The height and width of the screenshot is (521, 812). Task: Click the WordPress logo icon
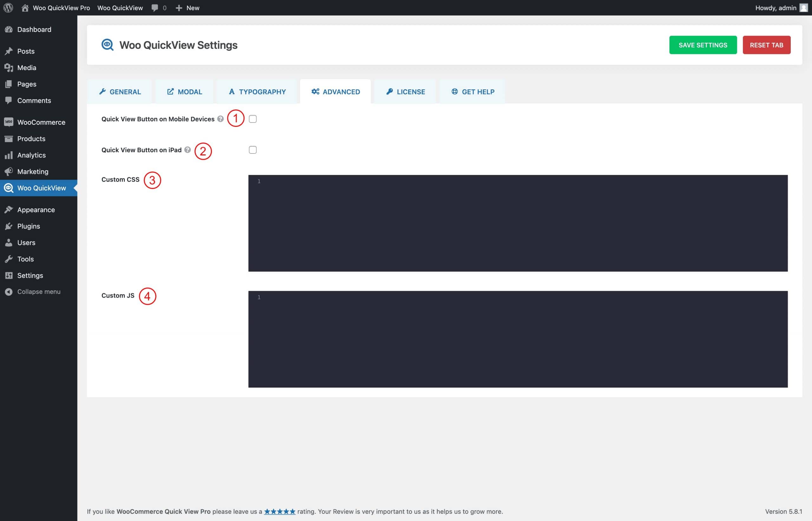click(x=8, y=7)
